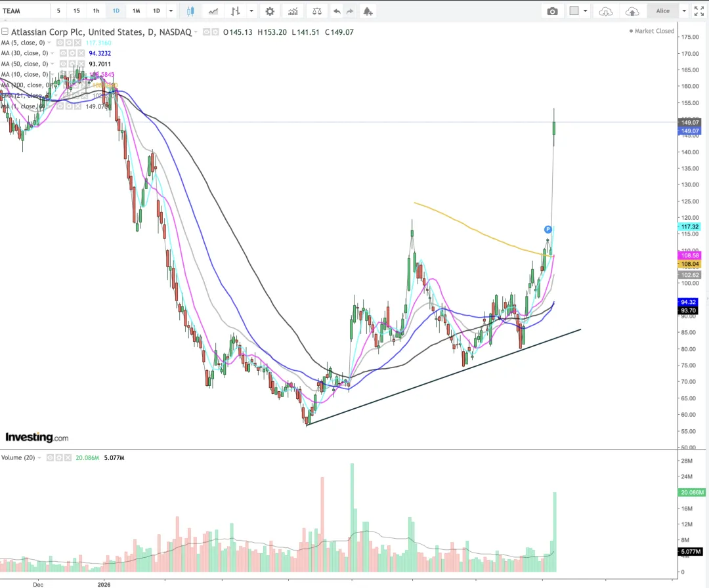Toggle visibility of MA (30, close, 0)
The height and width of the screenshot is (588, 709).
point(63,53)
